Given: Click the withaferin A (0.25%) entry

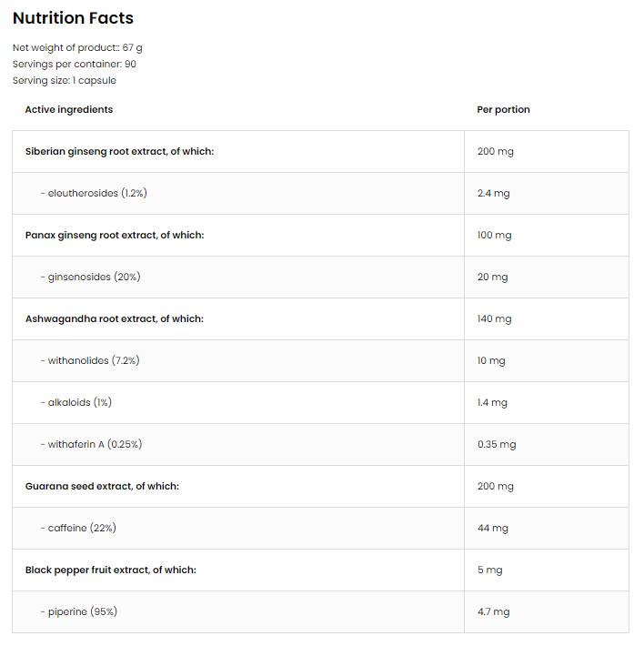Looking at the screenshot, I should tap(91, 444).
